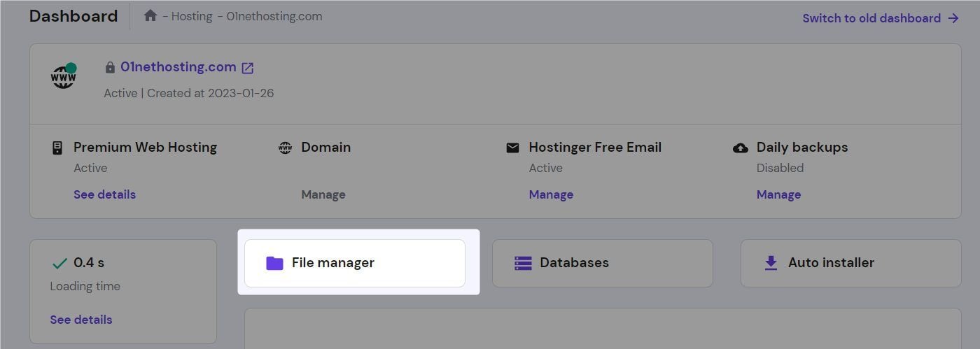This screenshot has width=980, height=349.
Task: Click the Loading time label
Action: pos(85,286)
